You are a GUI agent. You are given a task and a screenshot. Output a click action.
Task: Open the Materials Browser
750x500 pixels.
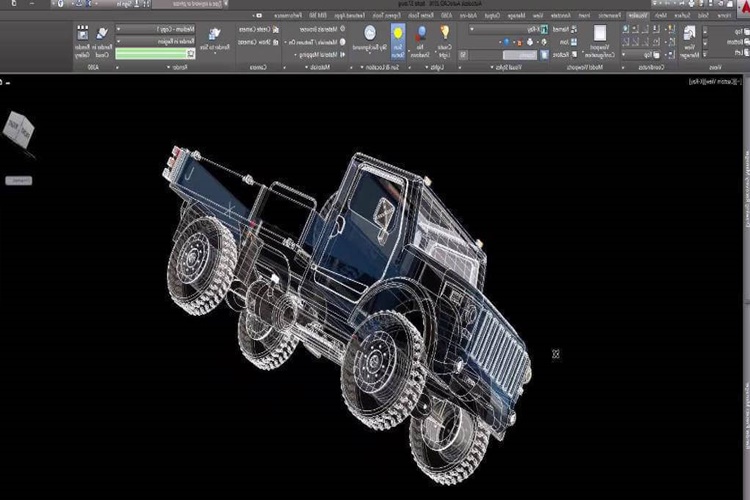coord(322,29)
